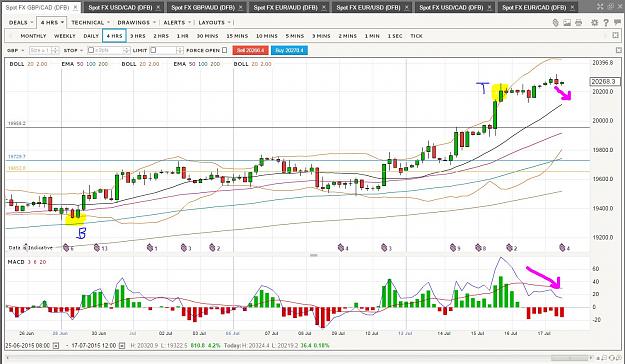The height and width of the screenshot is (364, 625).
Task: Open the Layouts dropdown menu
Action: [214, 23]
